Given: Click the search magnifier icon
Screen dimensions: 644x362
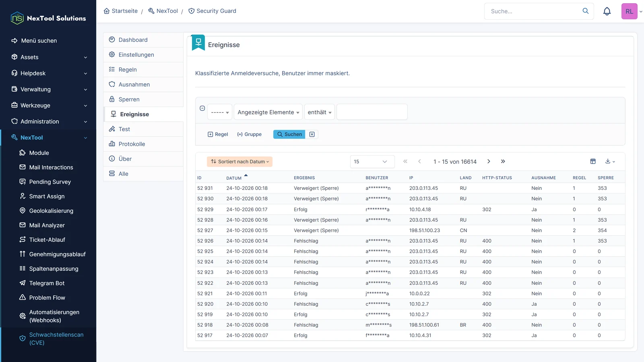Looking at the screenshot, I should click(x=586, y=11).
